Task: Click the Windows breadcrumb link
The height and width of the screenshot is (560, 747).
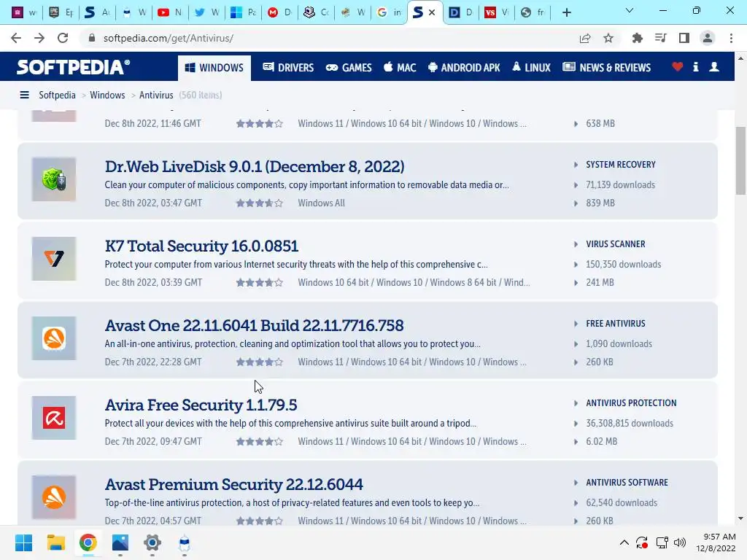Action: 107,96
